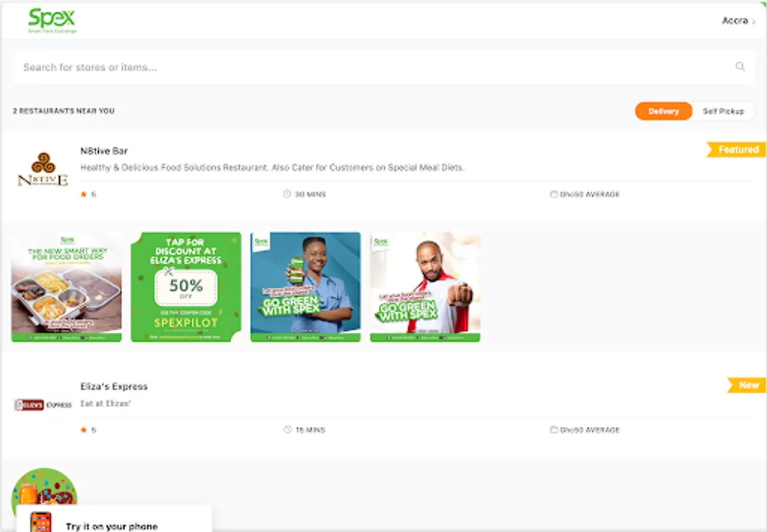Click the N8tive Bar description text
Screen dimensions: 767x532
click(272, 168)
